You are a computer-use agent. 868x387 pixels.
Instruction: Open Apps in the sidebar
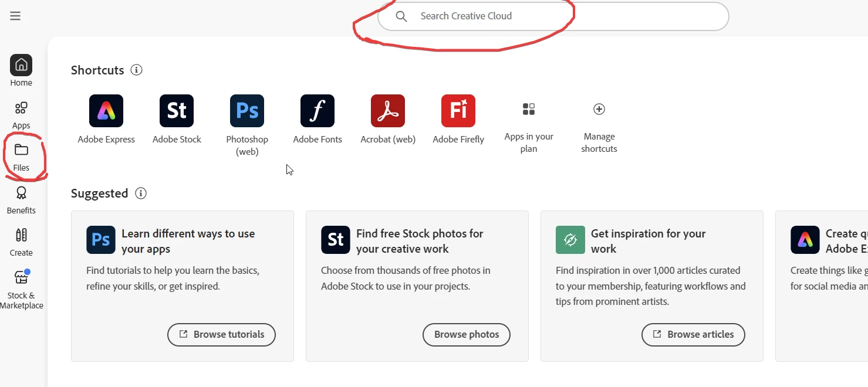point(21,116)
